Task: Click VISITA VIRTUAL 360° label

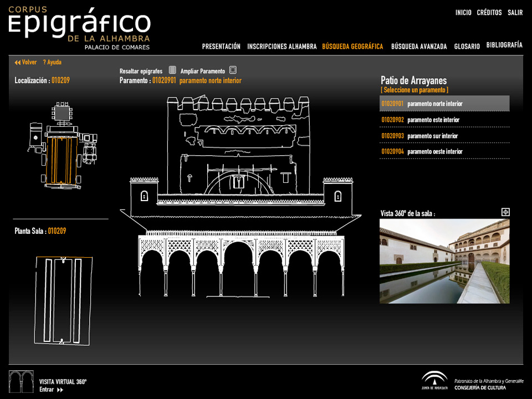Action: pos(63,382)
